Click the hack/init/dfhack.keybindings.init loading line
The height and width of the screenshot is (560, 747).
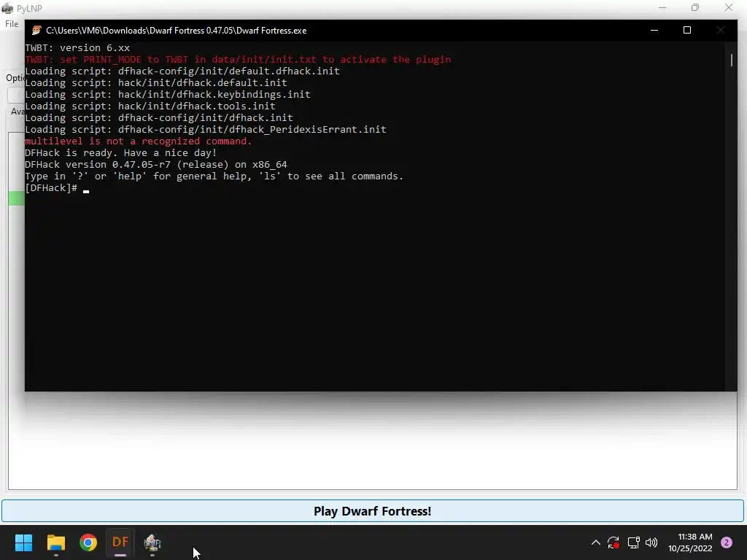click(168, 95)
